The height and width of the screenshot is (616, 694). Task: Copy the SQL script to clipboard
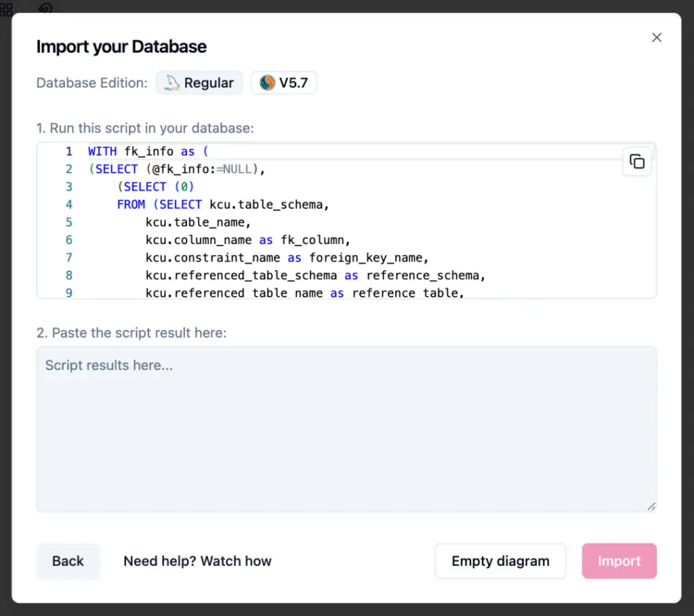[x=636, y=161]
